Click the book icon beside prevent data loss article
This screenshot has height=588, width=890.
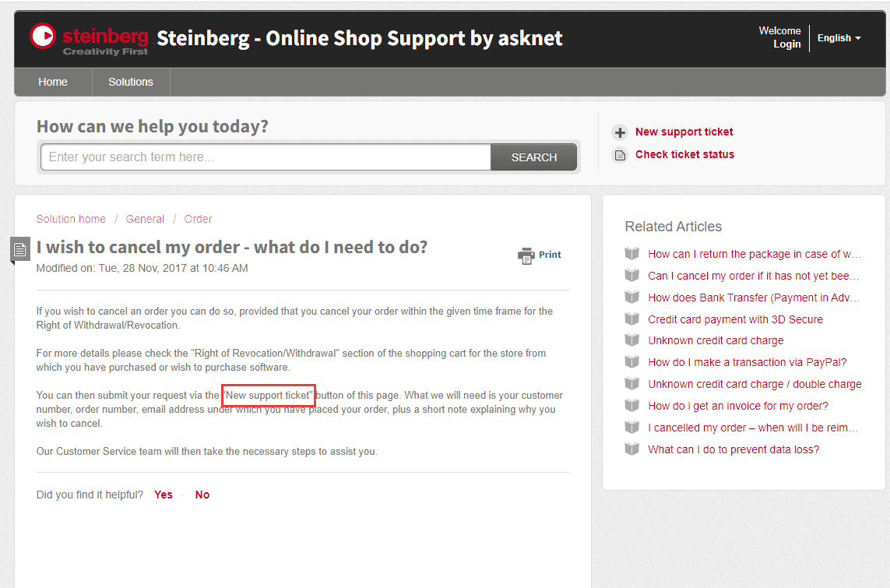pos(631,449)
